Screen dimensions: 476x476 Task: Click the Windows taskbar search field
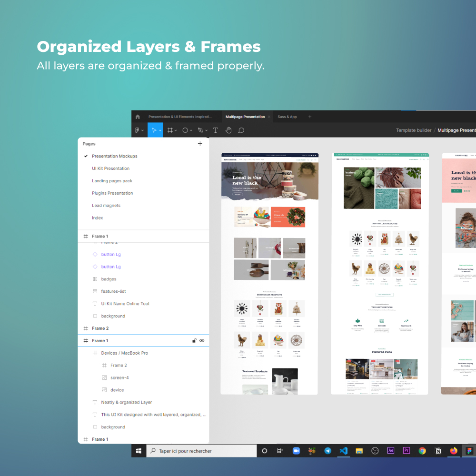pos(201,451)
